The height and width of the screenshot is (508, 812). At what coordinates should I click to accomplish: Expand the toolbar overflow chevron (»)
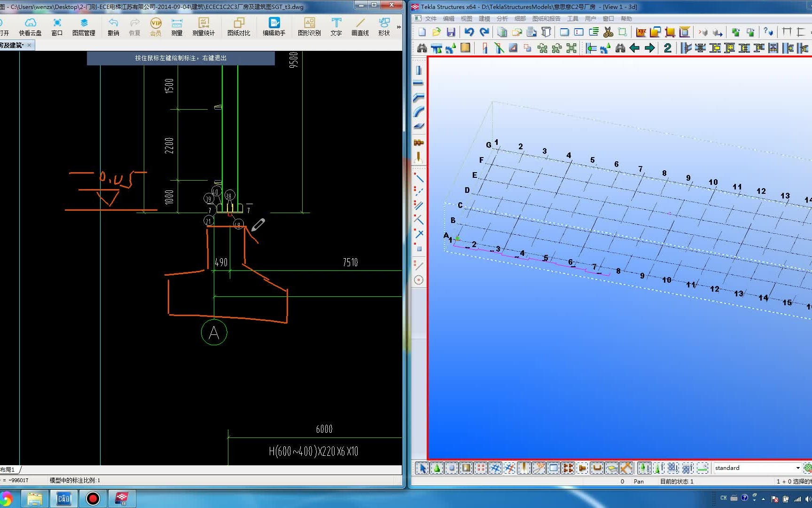pyautogui.click(x=398, y=27)
